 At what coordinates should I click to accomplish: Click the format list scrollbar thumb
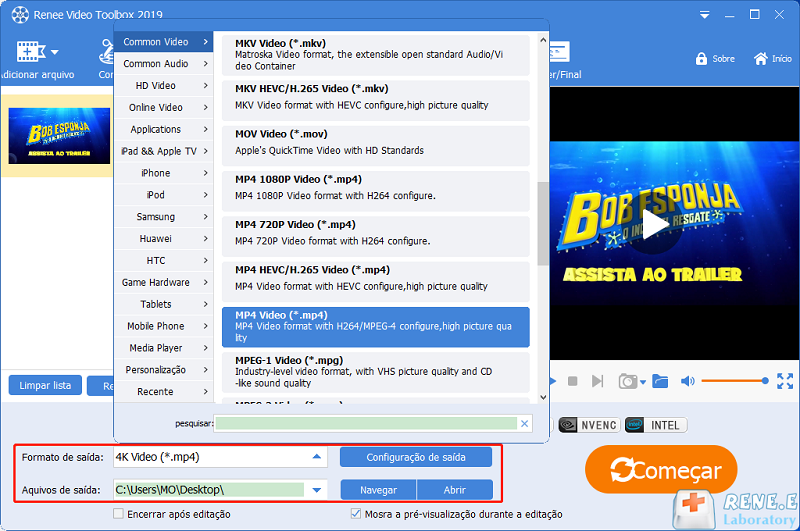[543, 223]
